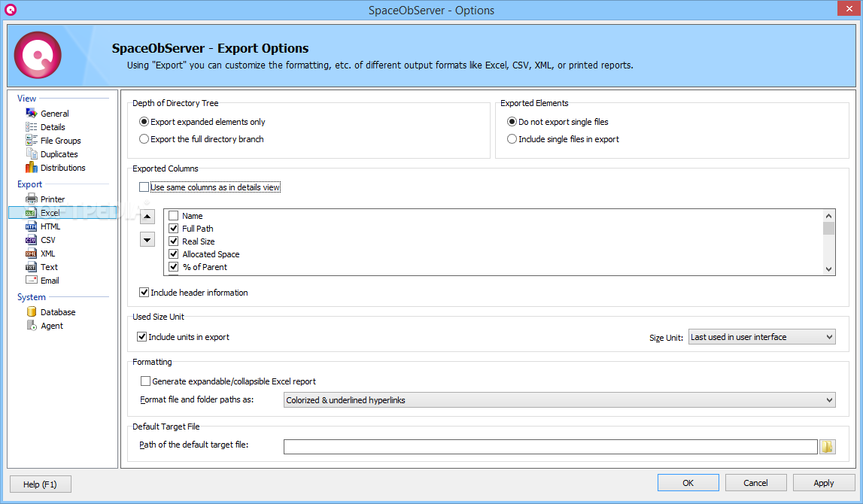Image resolution: width=863 pixels, height=504 pixels.
Task: Open Details options page label
Action: (x=53, y=127)
